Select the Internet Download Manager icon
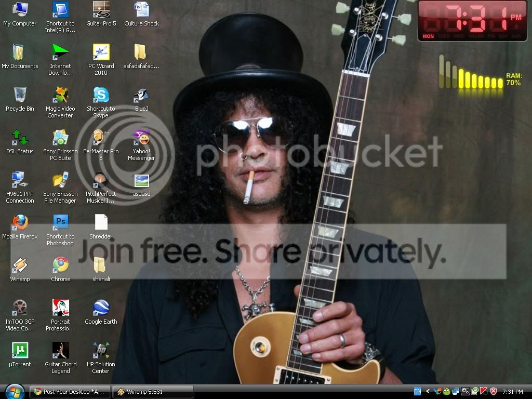This screenshot has height=399, width=532. click(60, 59)
